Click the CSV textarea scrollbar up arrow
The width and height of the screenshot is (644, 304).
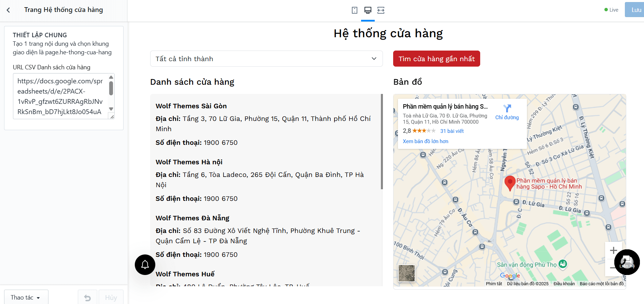(x=111, y=77)
